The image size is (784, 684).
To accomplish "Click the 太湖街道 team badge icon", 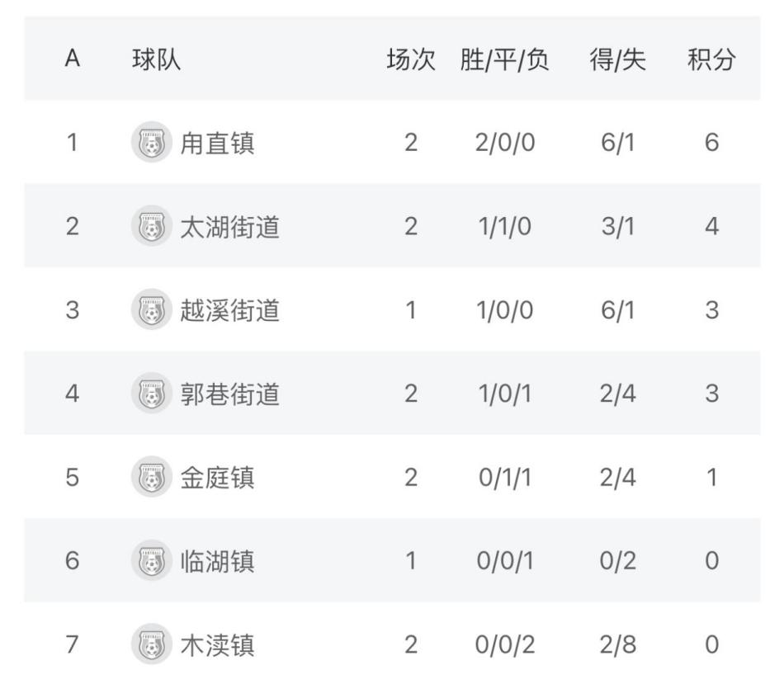I will pos(151,226).
